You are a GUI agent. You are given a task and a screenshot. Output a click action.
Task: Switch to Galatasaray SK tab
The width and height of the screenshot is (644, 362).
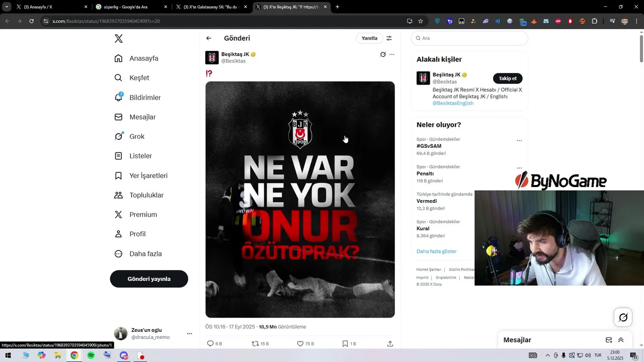211,7
